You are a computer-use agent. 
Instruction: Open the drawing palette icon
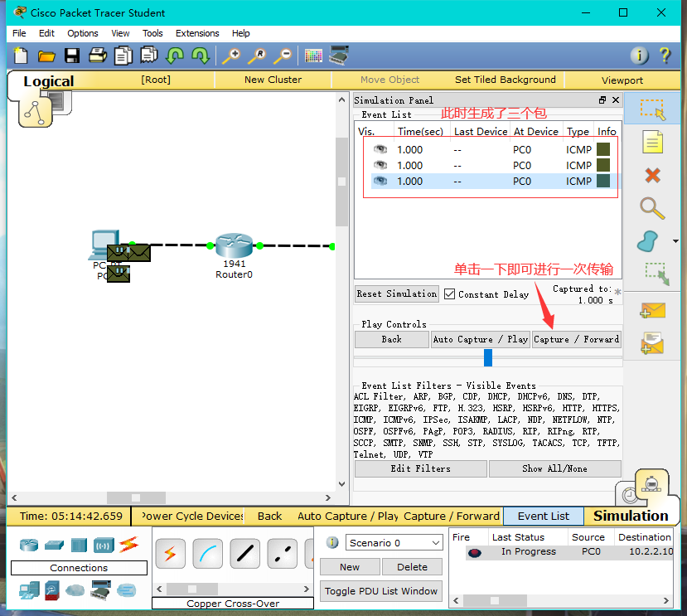[313, 56]
